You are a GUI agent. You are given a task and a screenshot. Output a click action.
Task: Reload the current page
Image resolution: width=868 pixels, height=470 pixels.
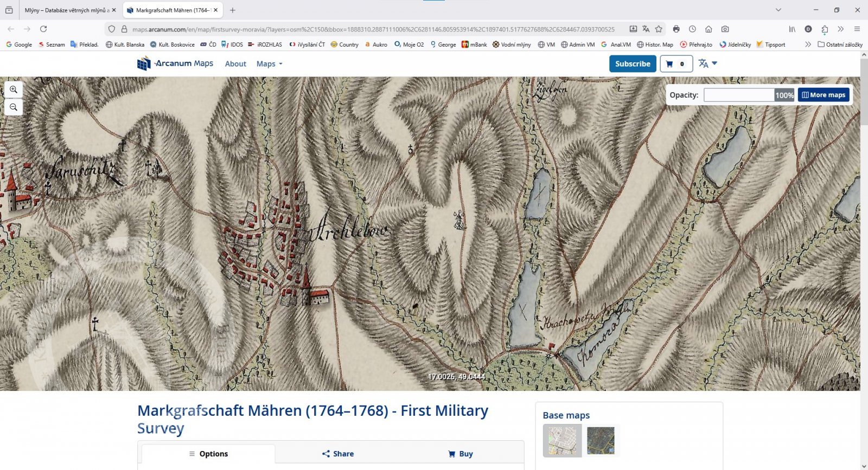tap(43, 29)
